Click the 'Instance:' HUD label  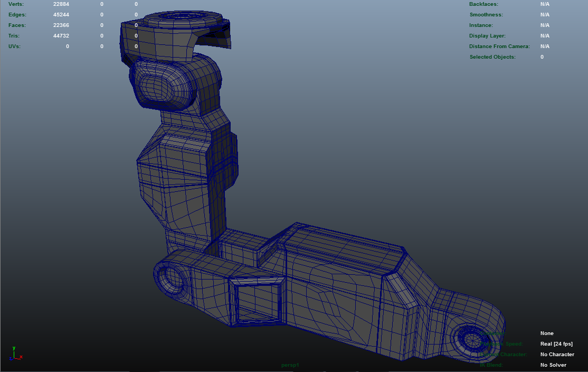[481, 25]
